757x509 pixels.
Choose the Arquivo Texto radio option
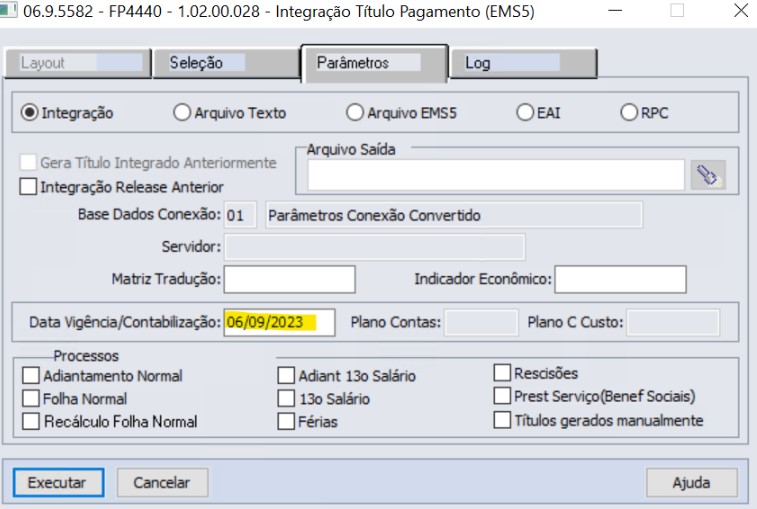(x=182, y=113)
